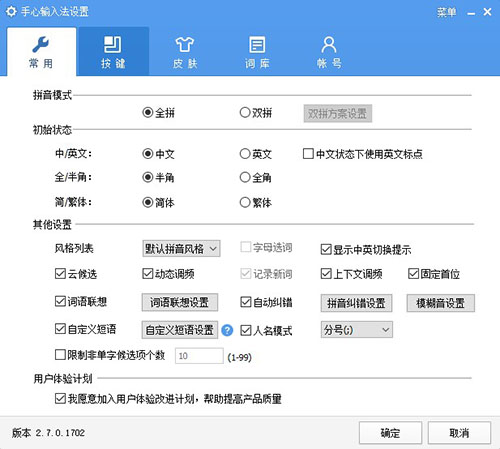Close the 手心输入法设置 window
500x449 pixels.
pyautogui.click(x=487, y=12)
